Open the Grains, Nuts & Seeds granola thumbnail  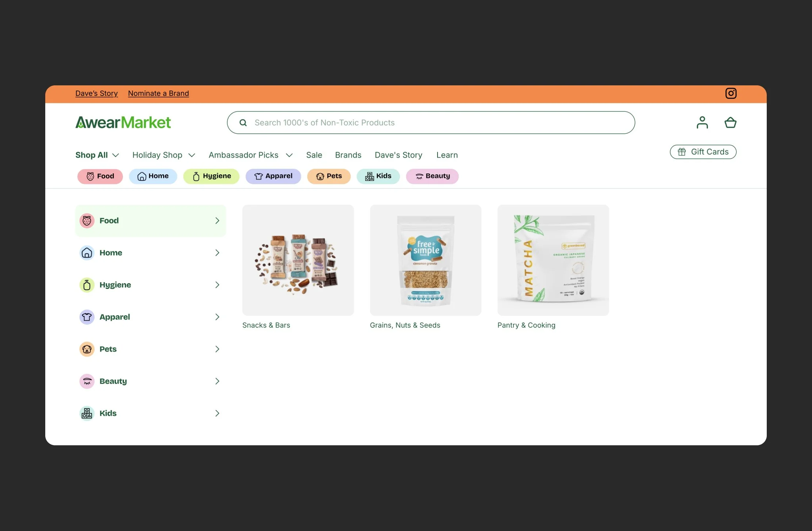(x=426, y=260)
